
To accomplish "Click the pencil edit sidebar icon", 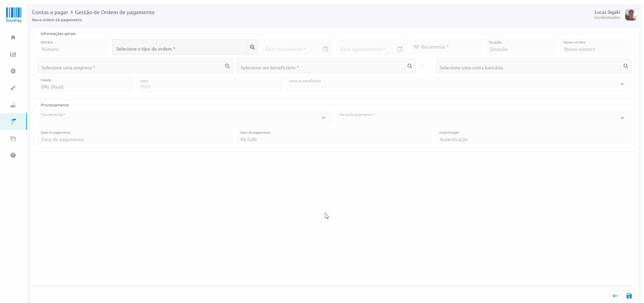I will [13, 88].
